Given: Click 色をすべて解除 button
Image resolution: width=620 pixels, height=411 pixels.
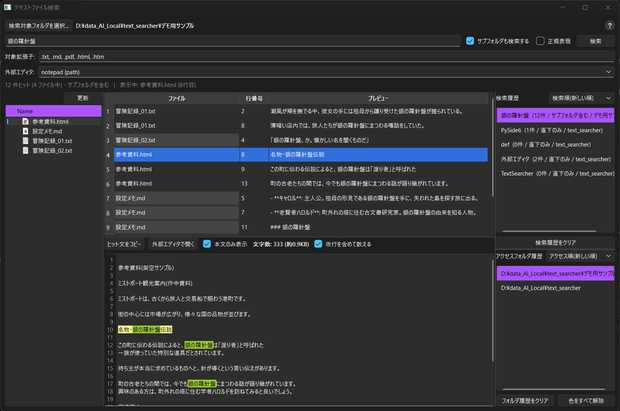Looking at the screenshot, I should click(x=586, y=401).
